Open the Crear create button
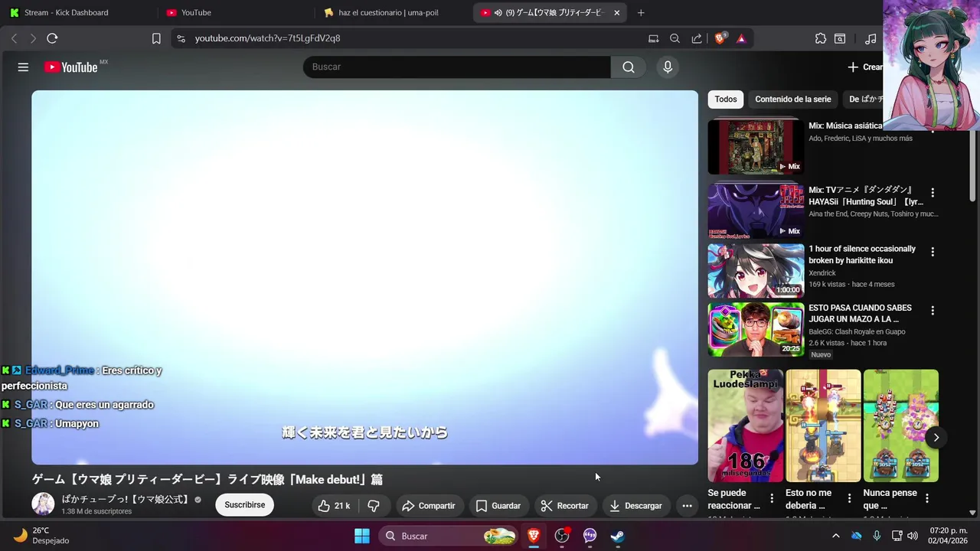The image size is (980, 551). click(x=864, y=67)
